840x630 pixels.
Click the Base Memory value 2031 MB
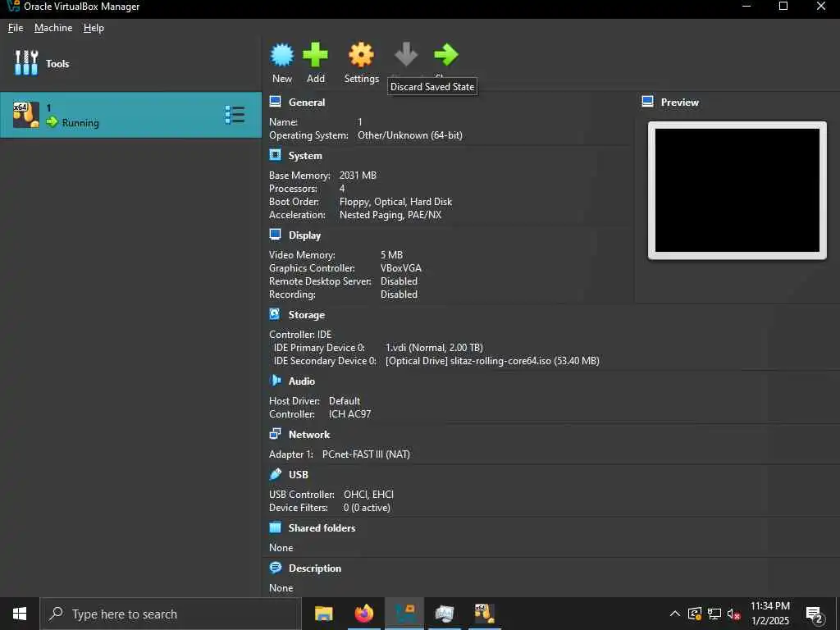point(358,176)
